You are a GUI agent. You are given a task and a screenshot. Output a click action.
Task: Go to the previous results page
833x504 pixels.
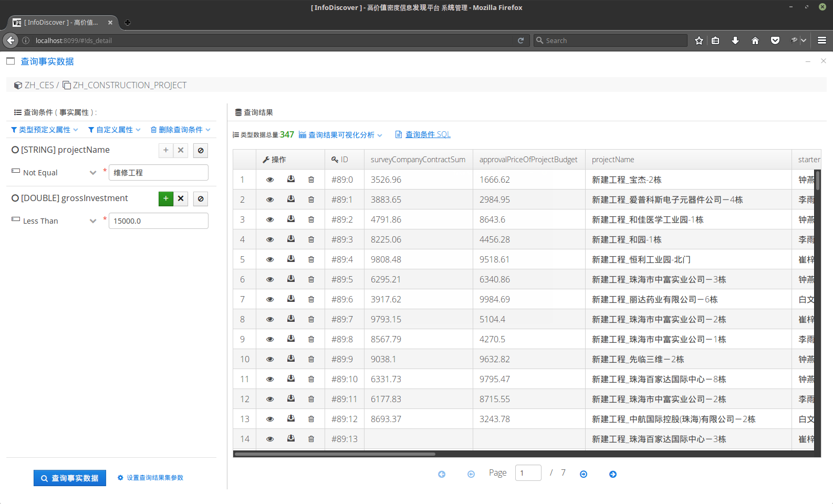(x=471, y=474)
